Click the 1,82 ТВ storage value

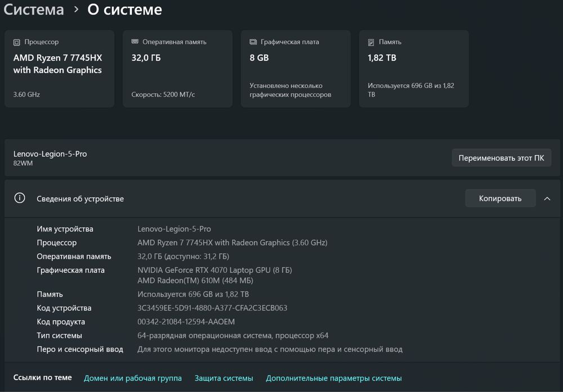(x=382, y=58)
